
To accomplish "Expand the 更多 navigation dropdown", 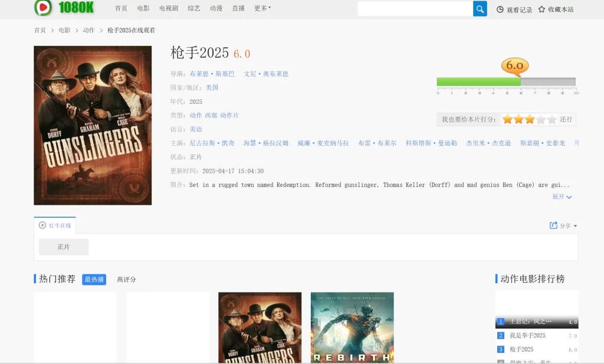I will pos(262,8).
